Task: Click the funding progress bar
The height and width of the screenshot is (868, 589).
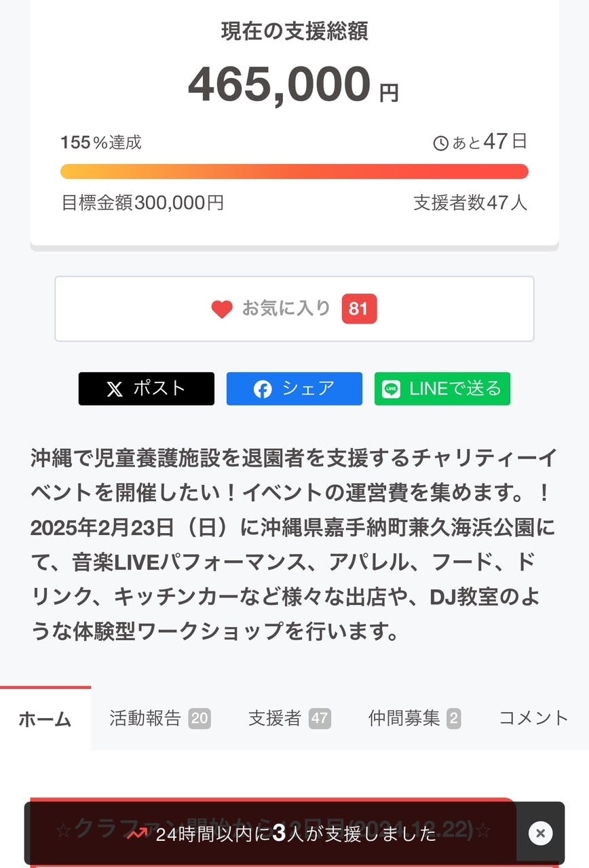Action: (x=294, y=172)
